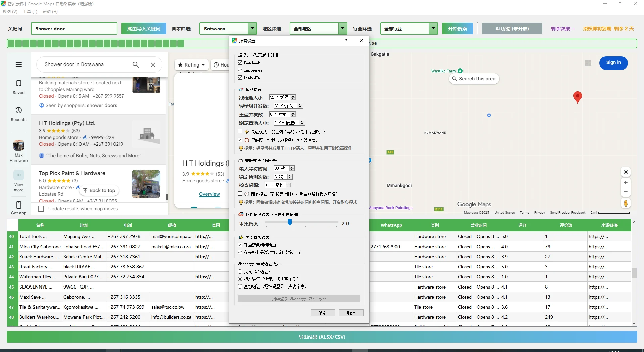Clear the Maps search with the X icon
Viewport: 644px width, 352px height.
point(153,64)
